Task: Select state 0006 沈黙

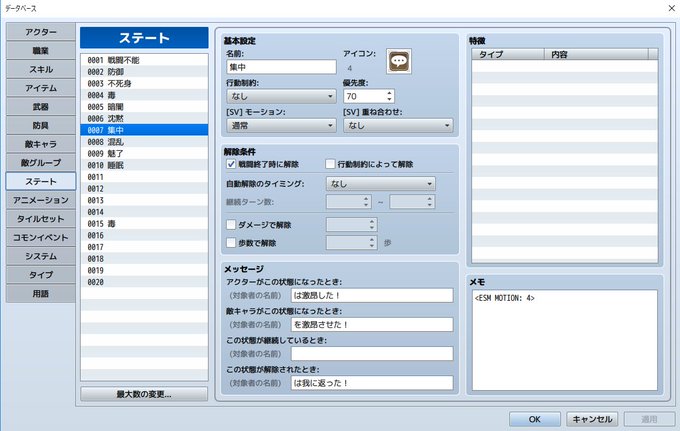Action: tap(144, 118)
